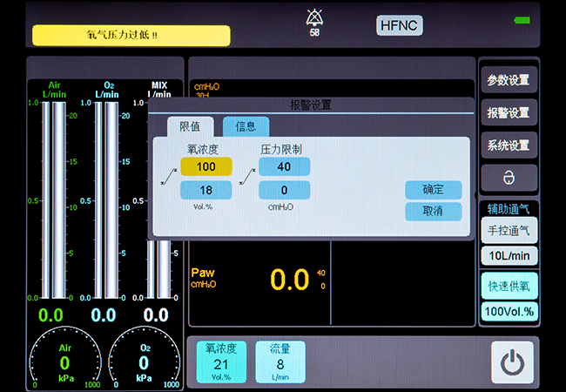Open the HFNC mode selector
Viewport: 566px width, 392px height.
pyautogui.click(x=399, y=25)
